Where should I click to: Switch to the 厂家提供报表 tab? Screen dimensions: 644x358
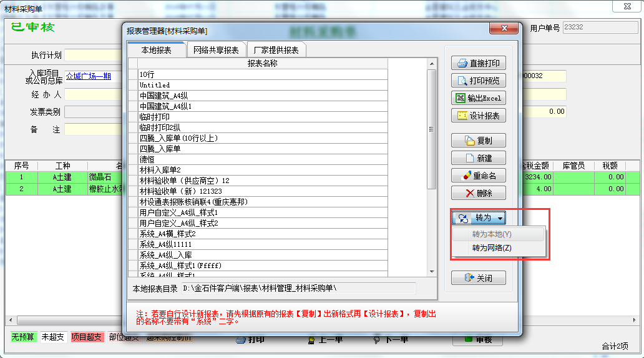click(276, 50)
